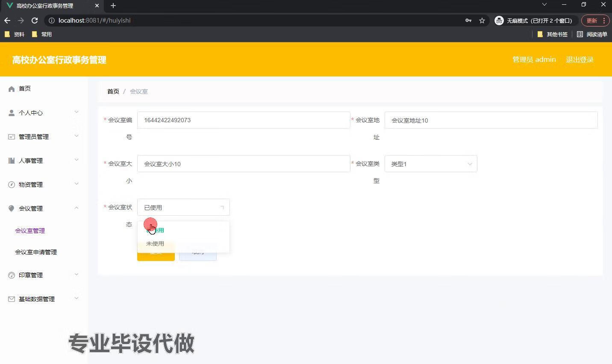Expand 个人中心 menu chevron
Image resolution: width=612 pixels, height=364 pixels.
[x=76, y=112]
